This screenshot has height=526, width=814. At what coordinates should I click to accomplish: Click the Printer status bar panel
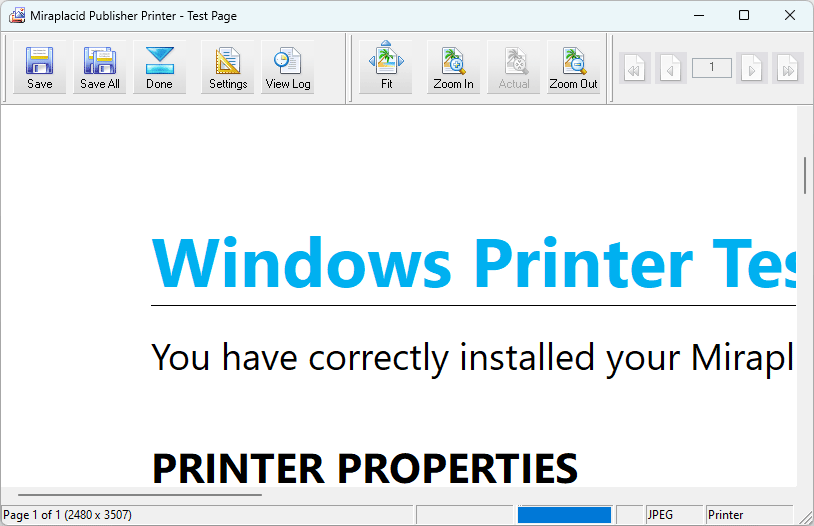tap(748, 515)
